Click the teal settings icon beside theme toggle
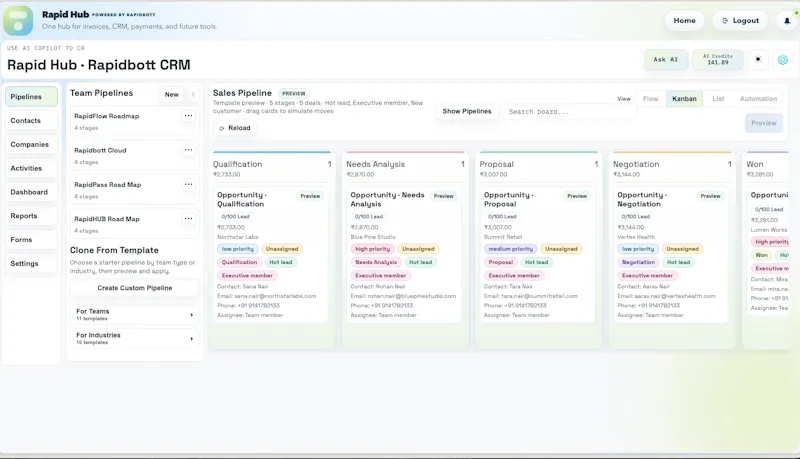The height and width of the screenshot is (459, 800). (783, 60)
